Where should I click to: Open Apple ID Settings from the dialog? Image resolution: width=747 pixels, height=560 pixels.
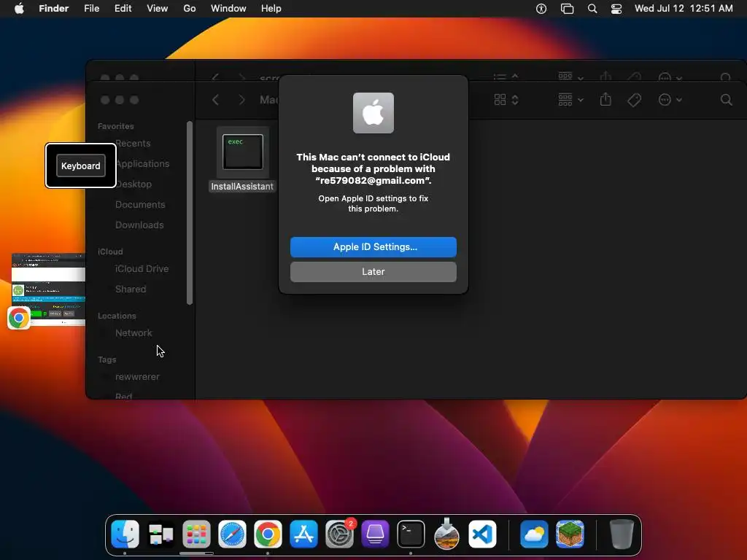pos(373,247)
